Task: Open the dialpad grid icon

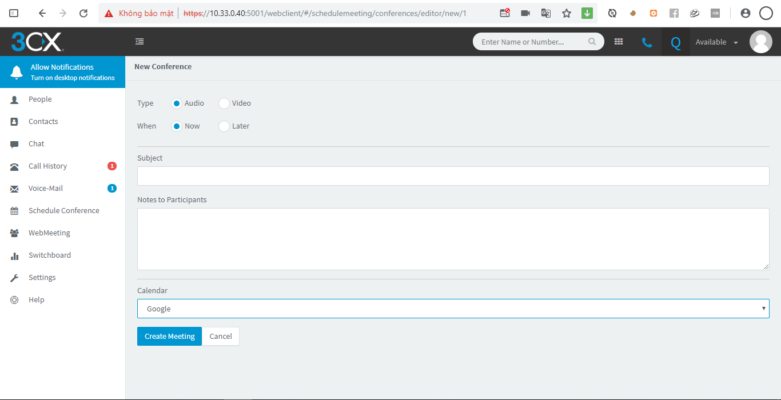Action: click(618, 42)
